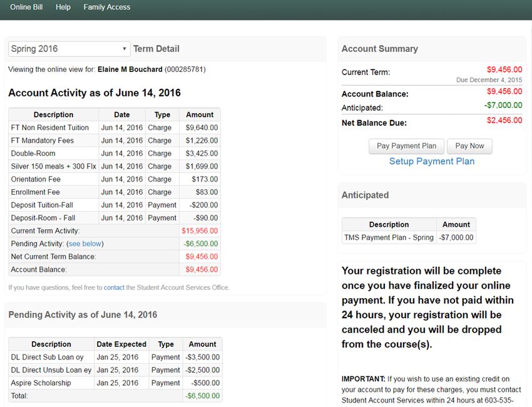
Task: Click the TMS Payment Plan - Spring entry
Action: (x=389, y=238)
